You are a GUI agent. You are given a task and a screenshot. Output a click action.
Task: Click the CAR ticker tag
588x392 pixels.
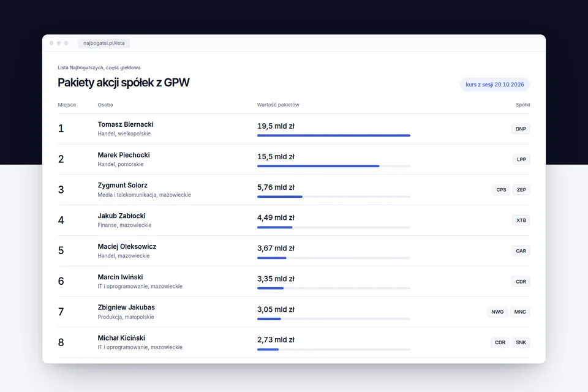coord(521,251)
